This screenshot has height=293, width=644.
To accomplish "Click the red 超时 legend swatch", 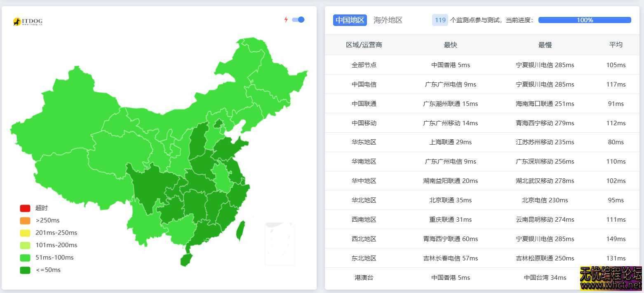I will 25,208.
